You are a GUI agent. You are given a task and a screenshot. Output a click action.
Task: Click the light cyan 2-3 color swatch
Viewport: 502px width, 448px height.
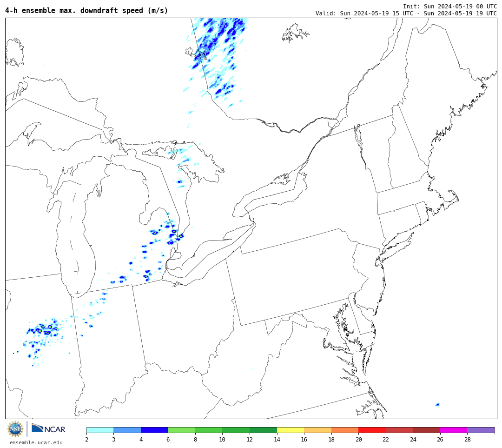100,430
